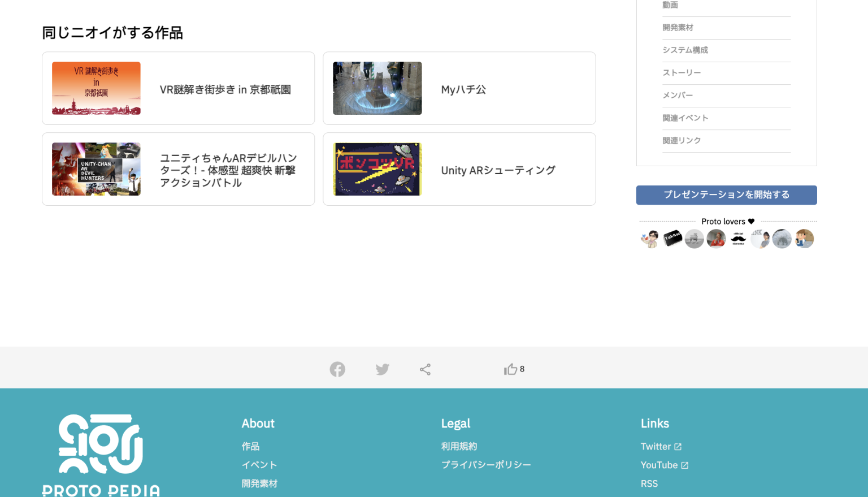Viewport: 868px width, 497px height.
Task: Open the RSS link in the footer
Action: 649,483
